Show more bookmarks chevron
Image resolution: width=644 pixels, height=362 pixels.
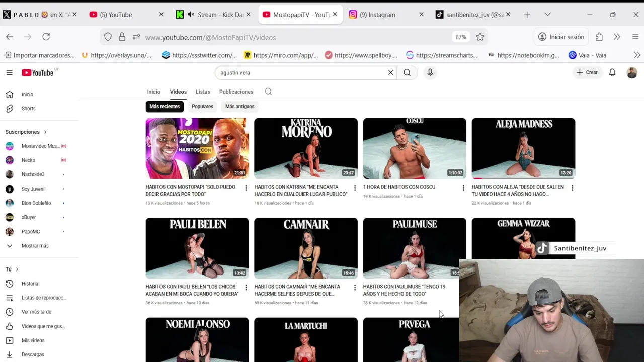pyautogui.click(x=637, y=55)
